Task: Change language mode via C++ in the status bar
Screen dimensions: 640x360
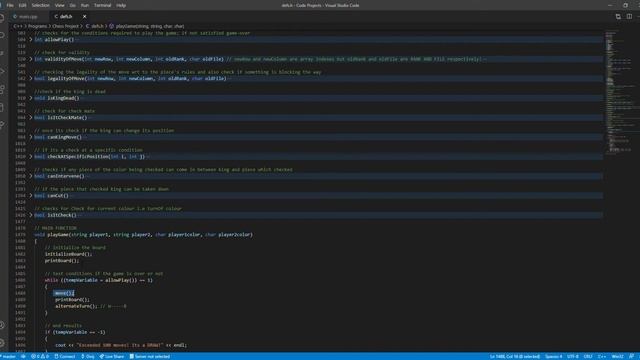Action: tap(602, 356)
